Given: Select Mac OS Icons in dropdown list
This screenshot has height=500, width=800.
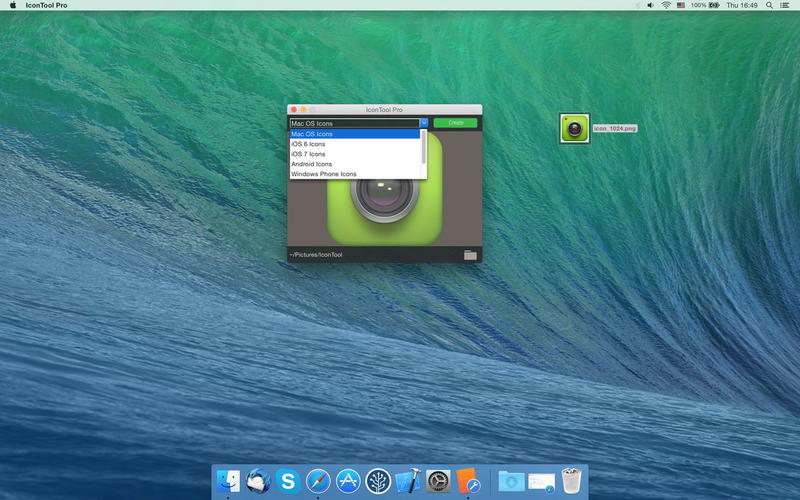Looking at the screenshot, I should click(355, 134).
